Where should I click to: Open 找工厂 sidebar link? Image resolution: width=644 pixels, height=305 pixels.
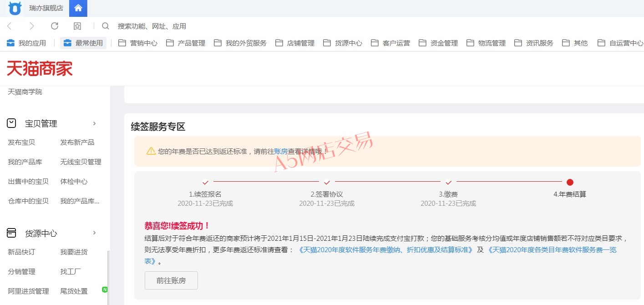pos(71,272)
